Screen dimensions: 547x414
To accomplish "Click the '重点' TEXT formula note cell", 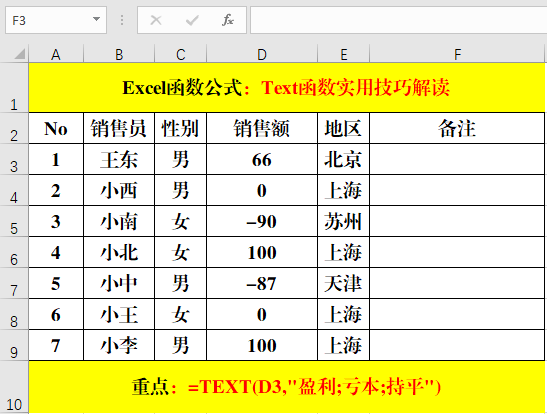I will click(286, 387).
